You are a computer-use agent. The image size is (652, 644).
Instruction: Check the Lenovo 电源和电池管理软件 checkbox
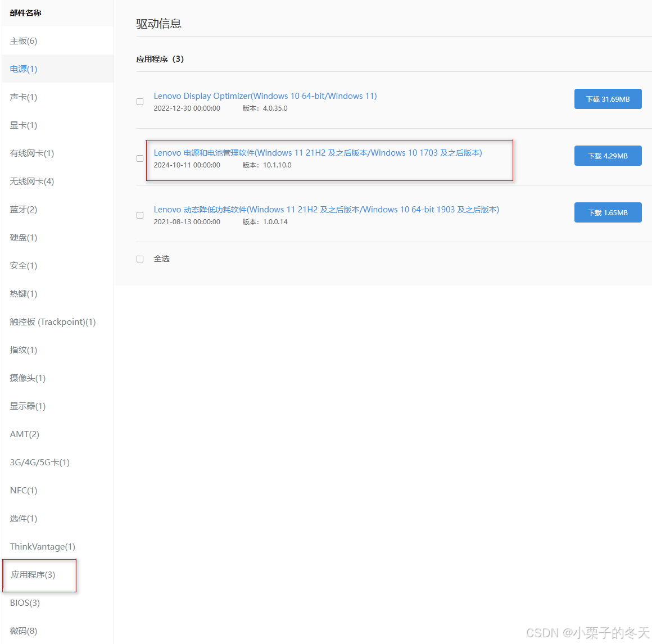(140, 158)
